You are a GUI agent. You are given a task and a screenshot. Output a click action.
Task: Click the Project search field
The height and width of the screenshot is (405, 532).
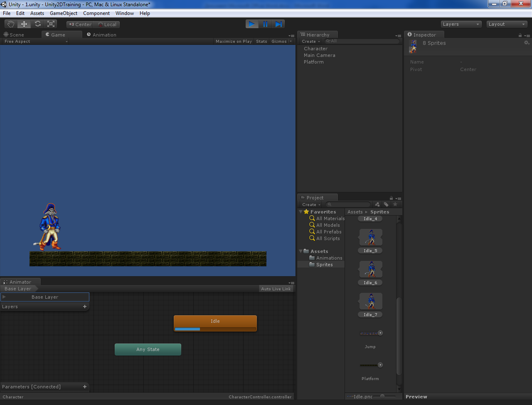tap(347, 204)
